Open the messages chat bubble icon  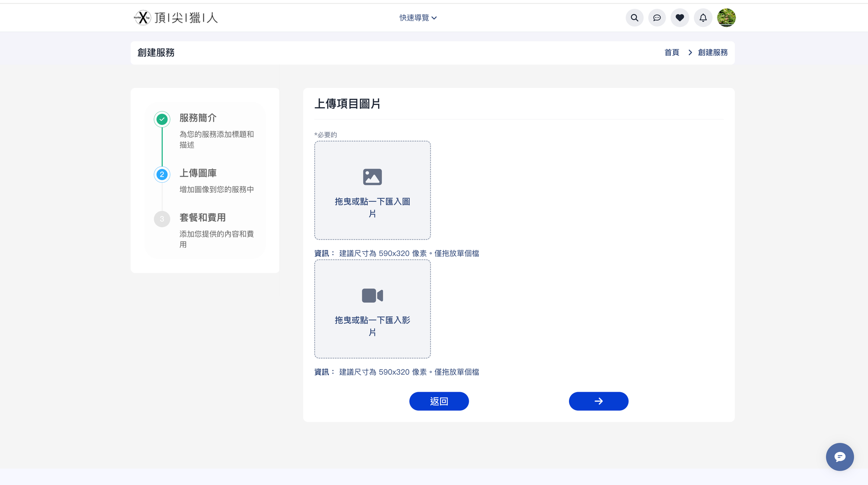657,18
